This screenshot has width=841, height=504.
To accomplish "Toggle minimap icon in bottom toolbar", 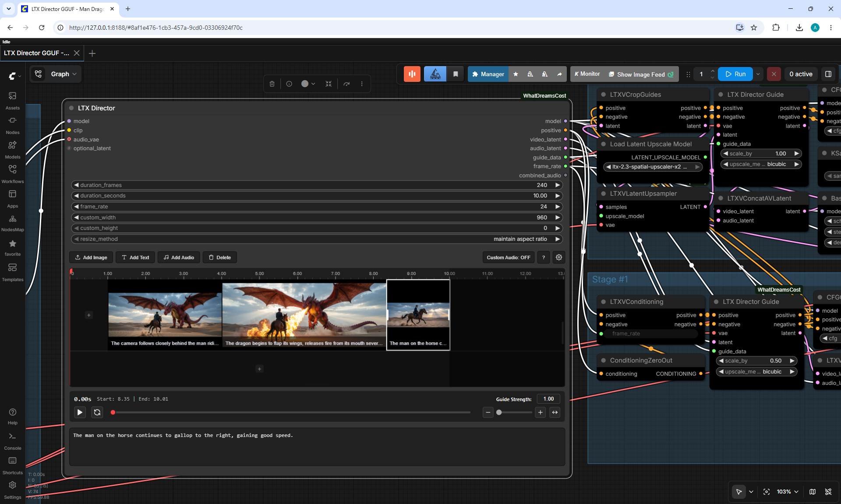I will [x=813, y=492].
